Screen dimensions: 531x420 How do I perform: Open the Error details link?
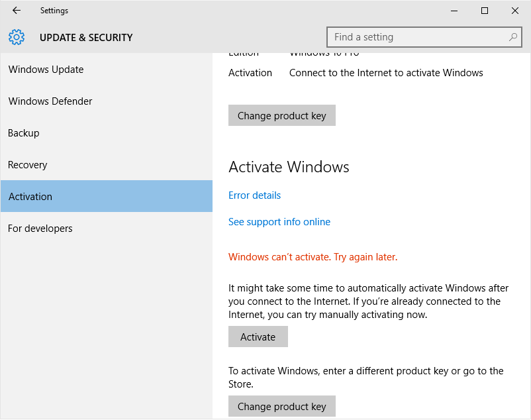255,195
